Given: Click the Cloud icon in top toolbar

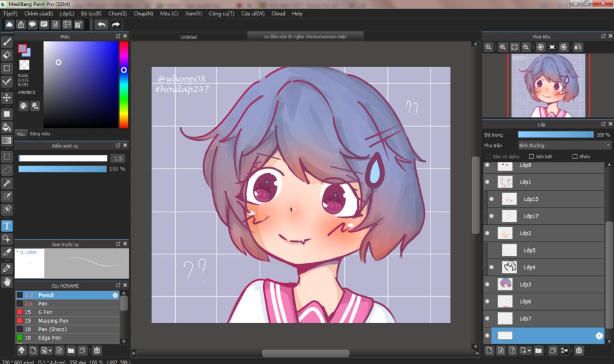Looking at the screenshot, I should click(x=10, y=25).
